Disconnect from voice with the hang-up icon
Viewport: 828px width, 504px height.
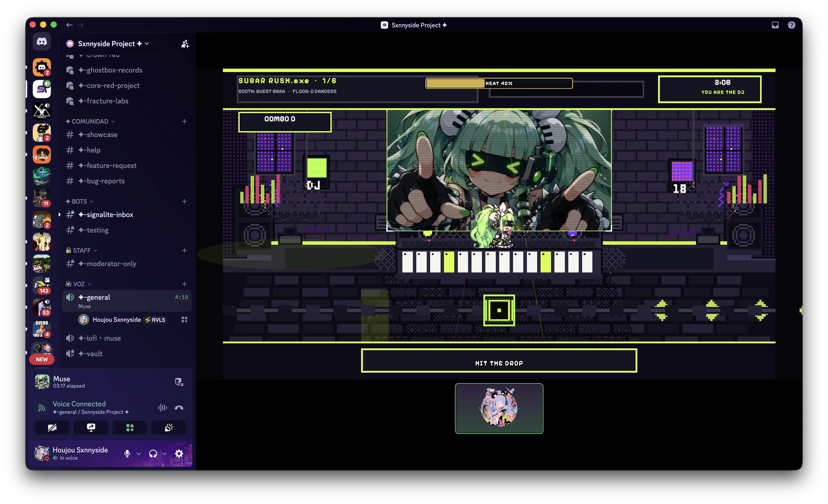tap(179, 408)
